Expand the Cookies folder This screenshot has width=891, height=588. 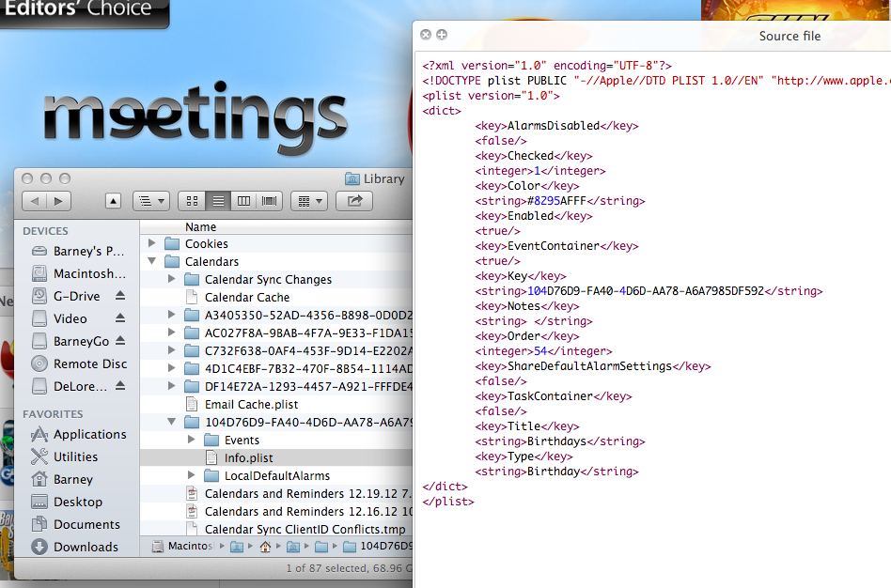(151, 243)
